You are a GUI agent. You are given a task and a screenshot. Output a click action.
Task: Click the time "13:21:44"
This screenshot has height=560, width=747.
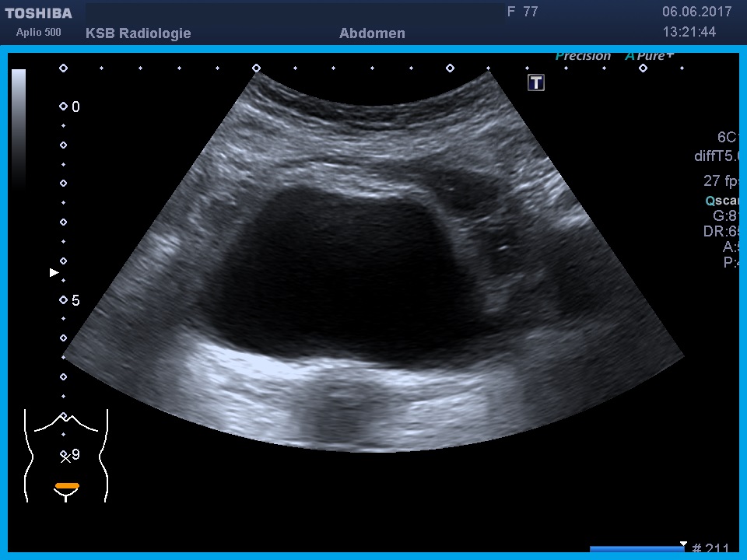[689, 32]
